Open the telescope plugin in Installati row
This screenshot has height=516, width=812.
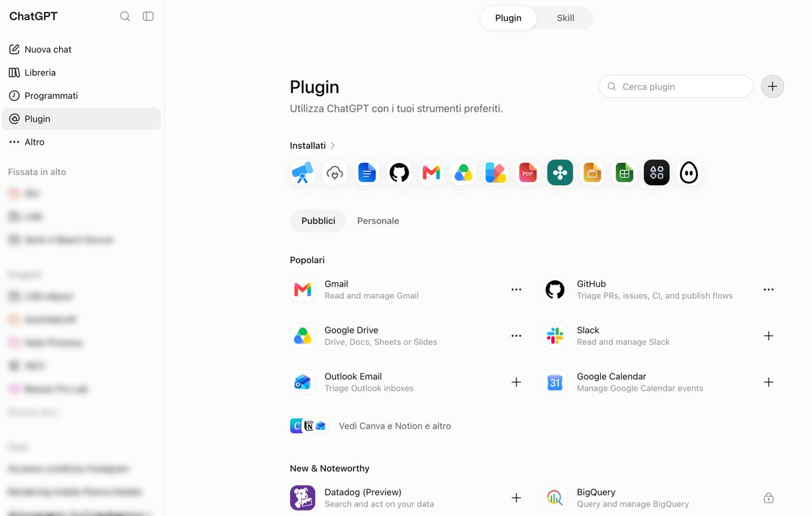click(303, 172)
